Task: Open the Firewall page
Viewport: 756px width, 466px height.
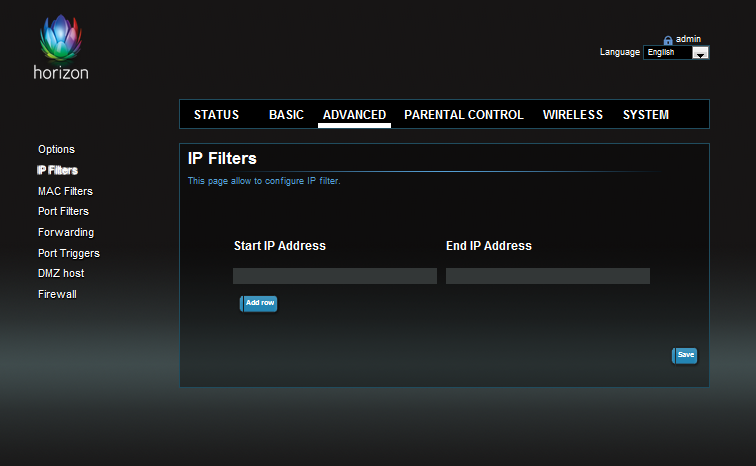Action: [x=57, y=294]
